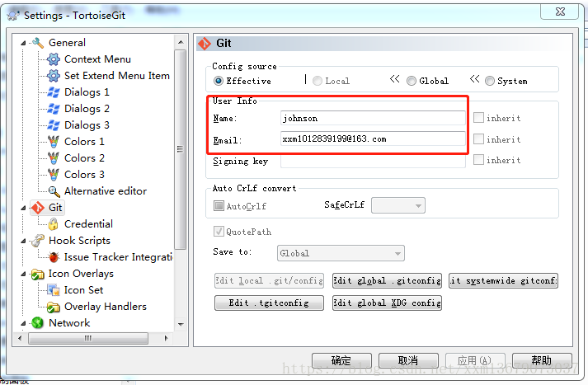Select Alternative editor tree item
The height and width of the screenshot is (385, 588).
pyautogui.click(x=106, y=191)
